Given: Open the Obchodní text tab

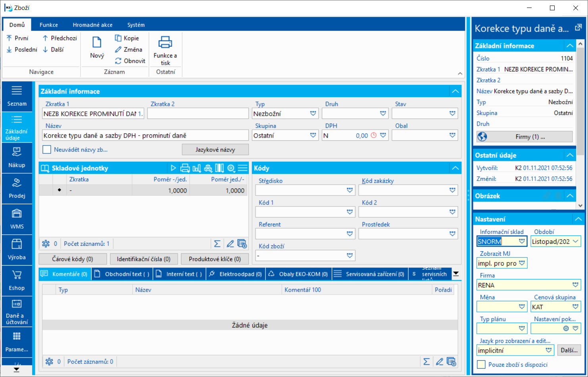Looking at the screenshot, I should click(123, 274).
